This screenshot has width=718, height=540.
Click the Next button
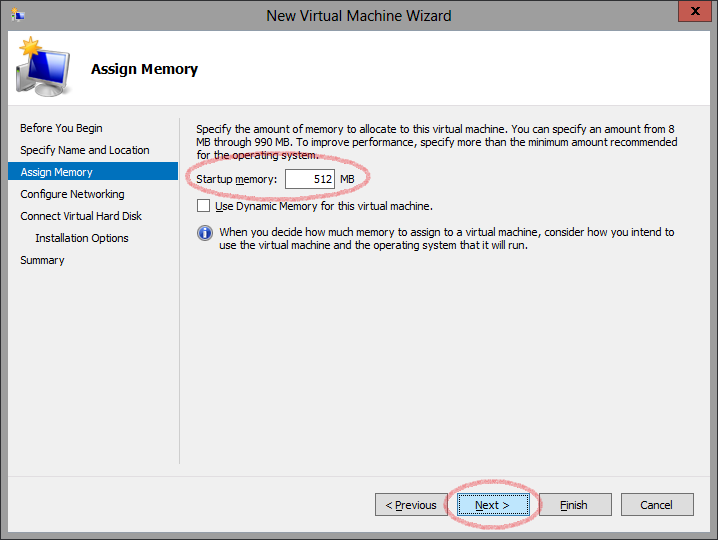(x=492, y=505)
